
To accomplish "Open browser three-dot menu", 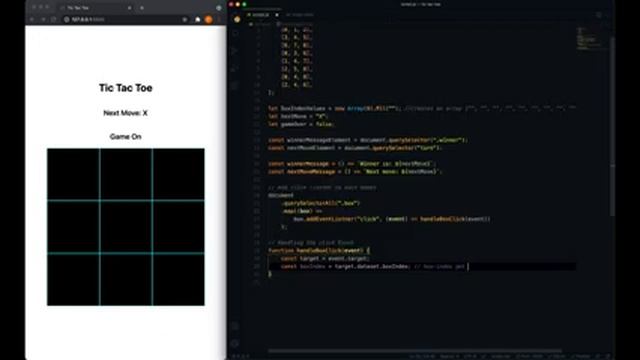I will click(219, 19).
